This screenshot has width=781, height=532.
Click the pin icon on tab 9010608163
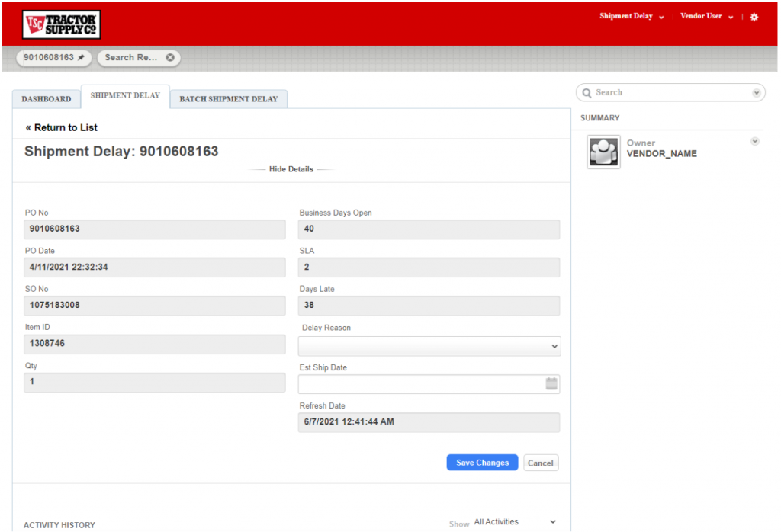[81, 58]
